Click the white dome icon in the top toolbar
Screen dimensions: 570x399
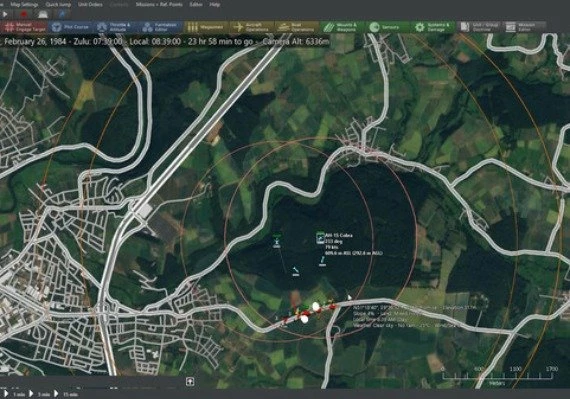coord(43,15)
